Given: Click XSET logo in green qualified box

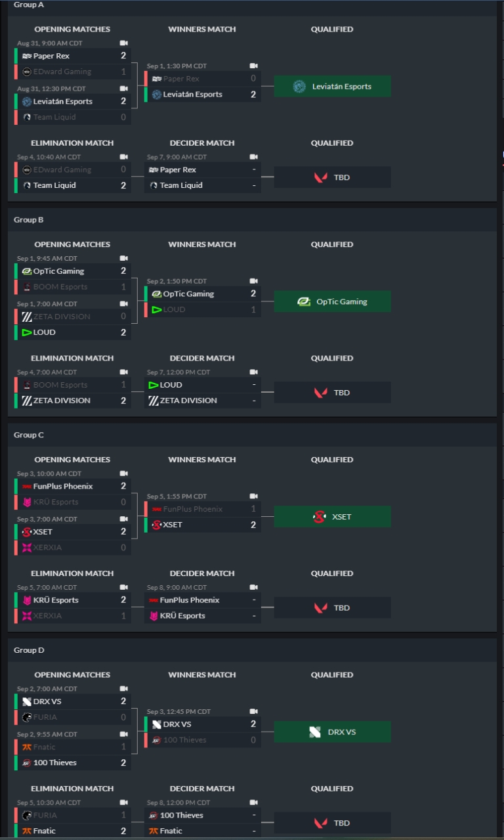Looking at the screenshot, I should coord(320,517).
